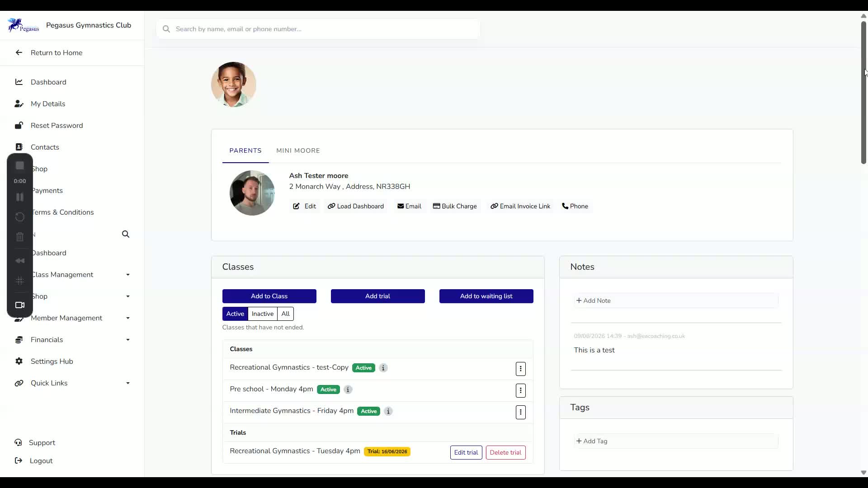Click the Reset Password lock icon
Viewport: 868px width, 488px height.
(19, 125)
